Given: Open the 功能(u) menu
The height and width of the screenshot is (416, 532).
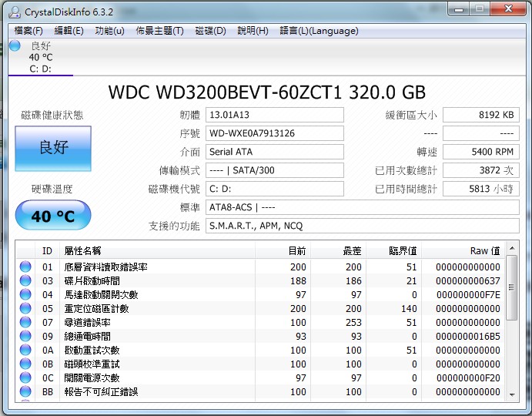Looking at the screenshot, I should (109, 31).
